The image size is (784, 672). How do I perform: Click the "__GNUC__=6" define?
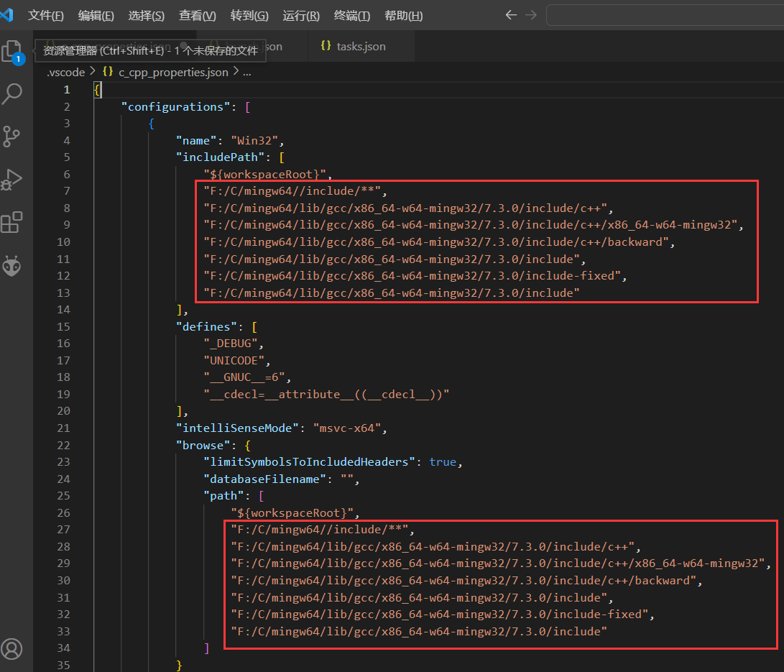click(x=244, y=377)
